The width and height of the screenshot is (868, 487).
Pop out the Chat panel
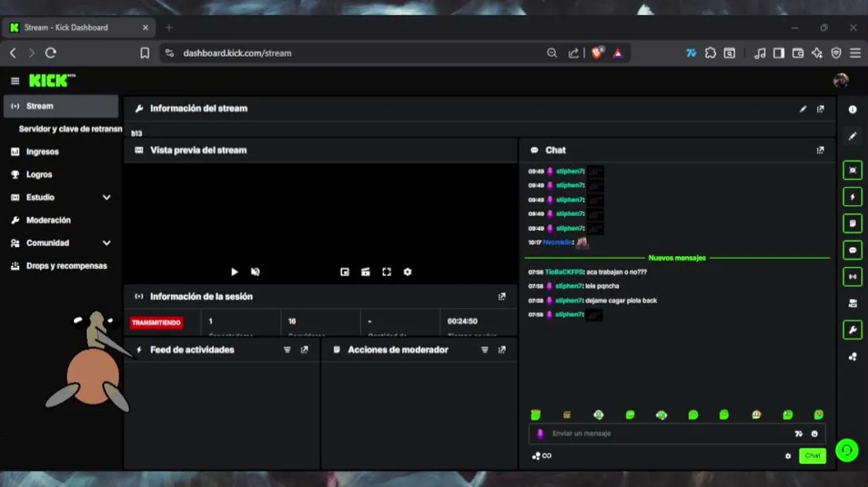point(820,150)
